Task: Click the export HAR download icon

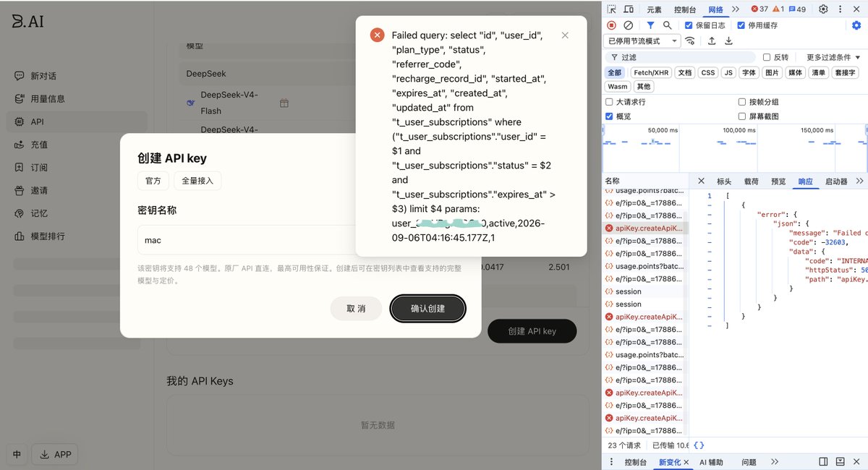Action: 729,41
